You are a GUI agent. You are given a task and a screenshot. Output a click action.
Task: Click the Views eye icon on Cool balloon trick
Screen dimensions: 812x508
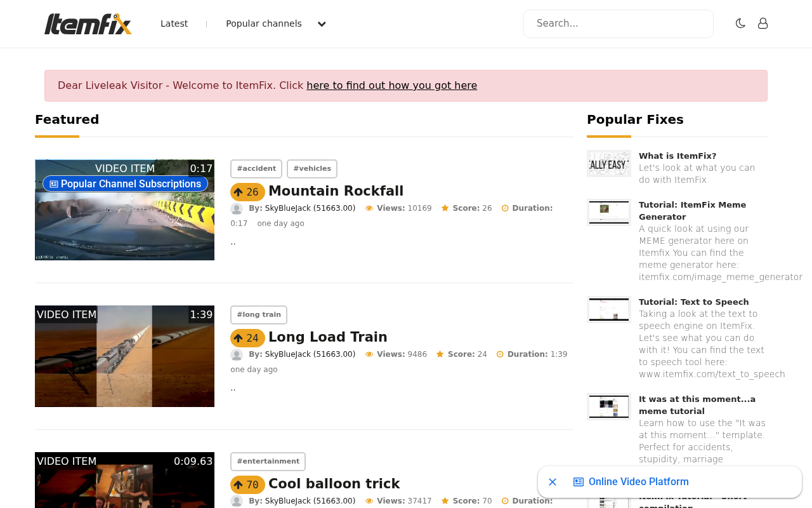369,501
